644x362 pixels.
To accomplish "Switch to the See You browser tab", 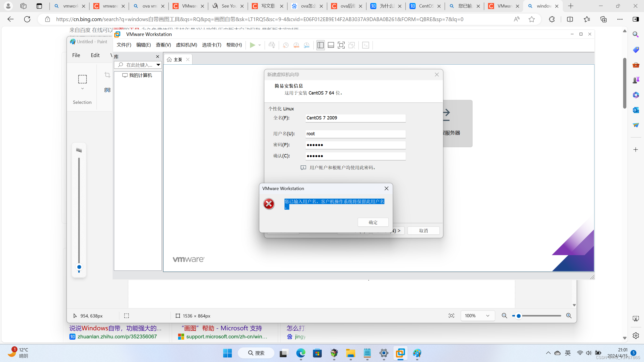I will coord(228,6).
